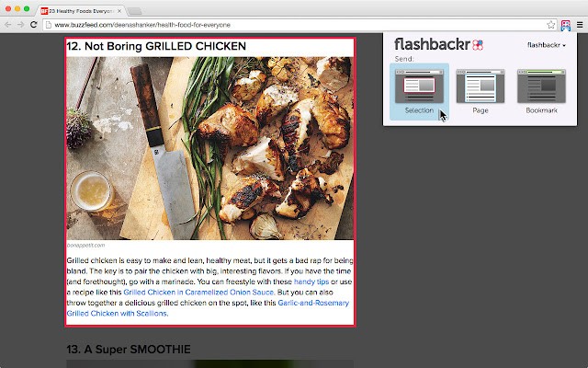
Task: Click the 13. A Super SMOOTHIE heading
Action: coord(129,350)
